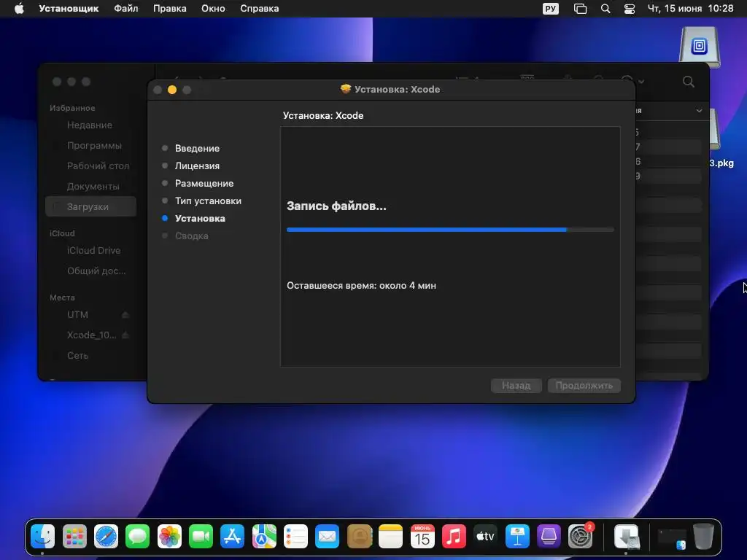Select Загрузки in the Finder sidebar

click(91, 206)
